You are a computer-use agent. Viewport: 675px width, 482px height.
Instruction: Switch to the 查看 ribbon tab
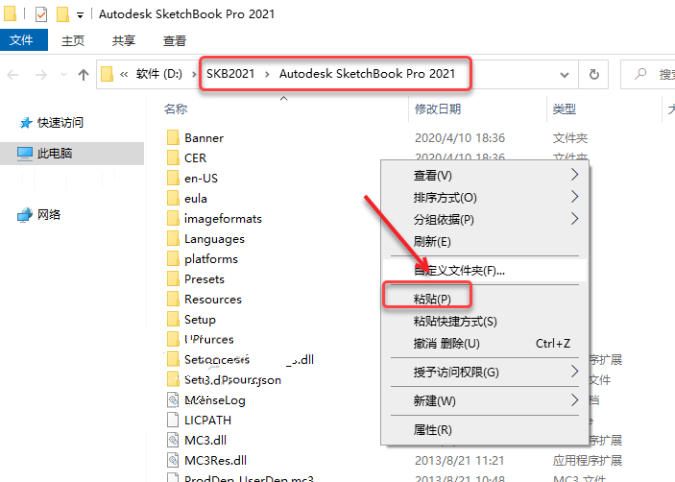tap(174, 40)
